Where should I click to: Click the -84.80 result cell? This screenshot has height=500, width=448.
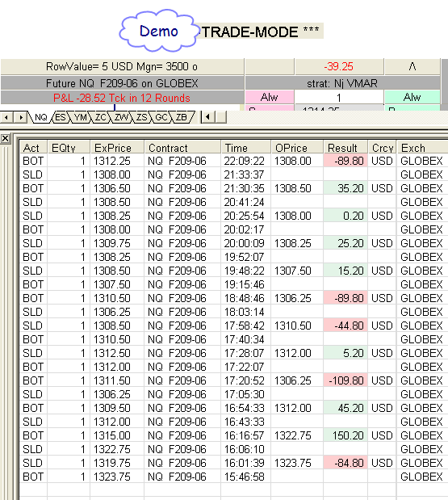pyautogui.click(x=345, y=463)
